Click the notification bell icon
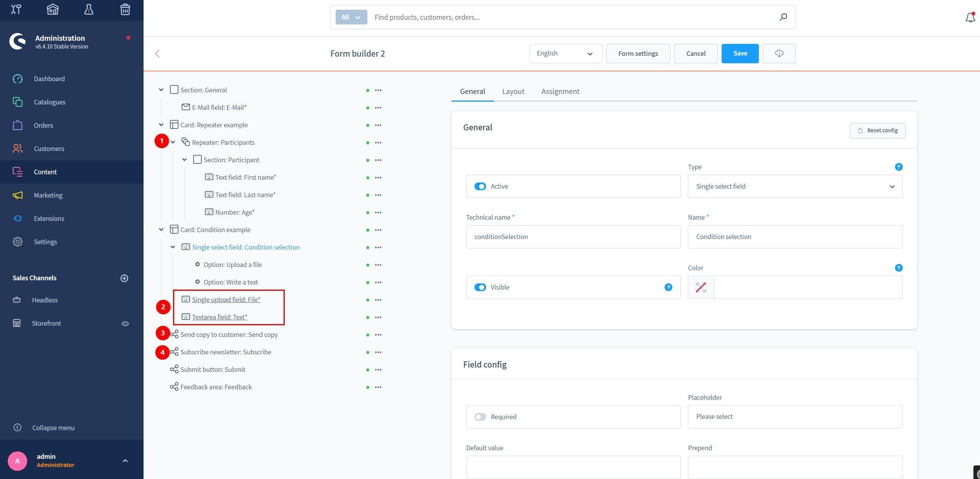The height and width of the screenshot is (479, 980). point(970,17)
